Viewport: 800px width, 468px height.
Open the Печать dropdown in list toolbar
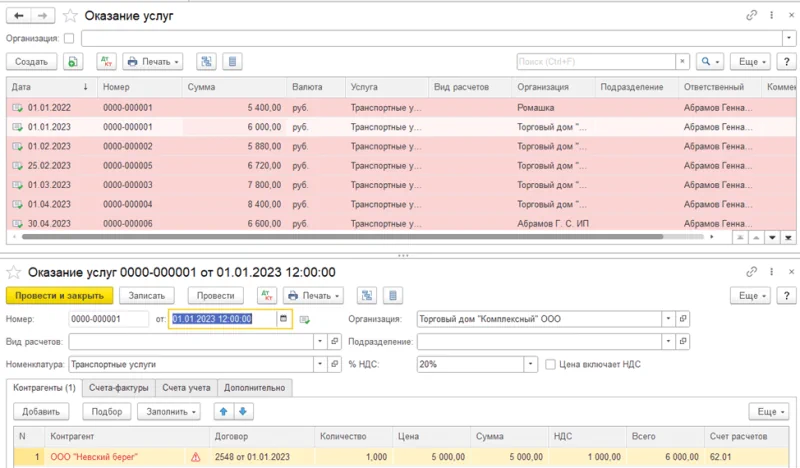pos(152,62)
